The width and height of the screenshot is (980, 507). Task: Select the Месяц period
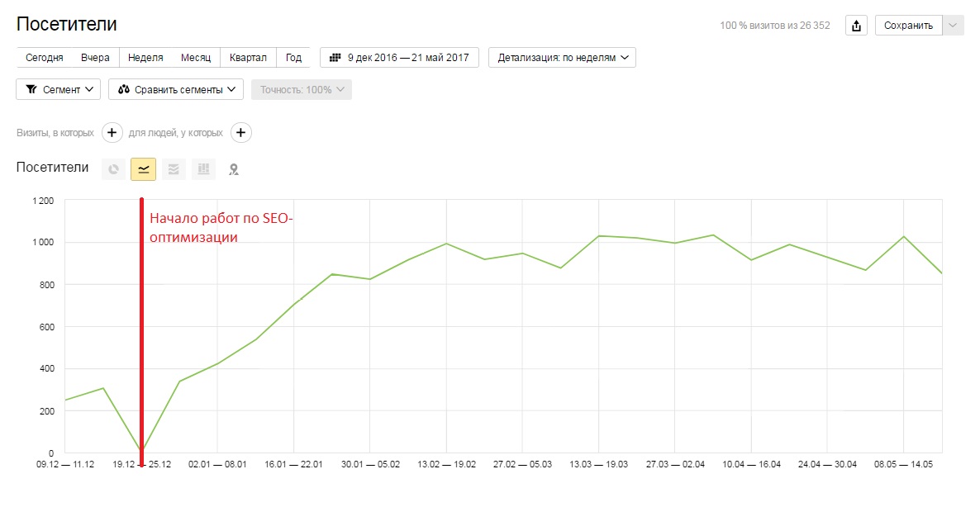196,58
